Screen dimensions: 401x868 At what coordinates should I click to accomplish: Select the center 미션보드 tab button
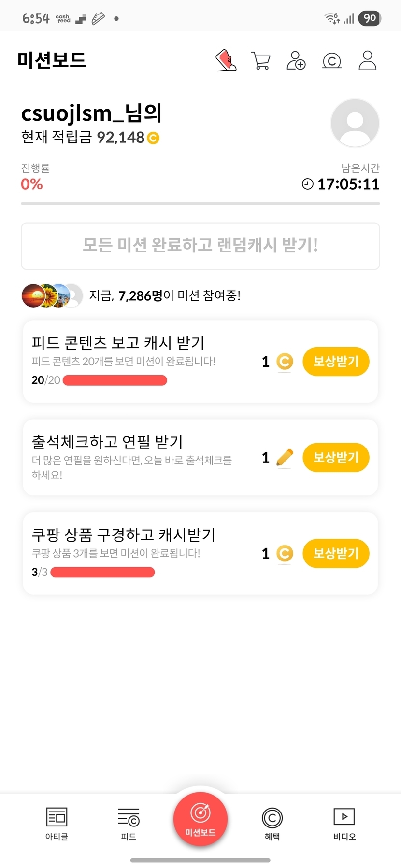(200, 819)
